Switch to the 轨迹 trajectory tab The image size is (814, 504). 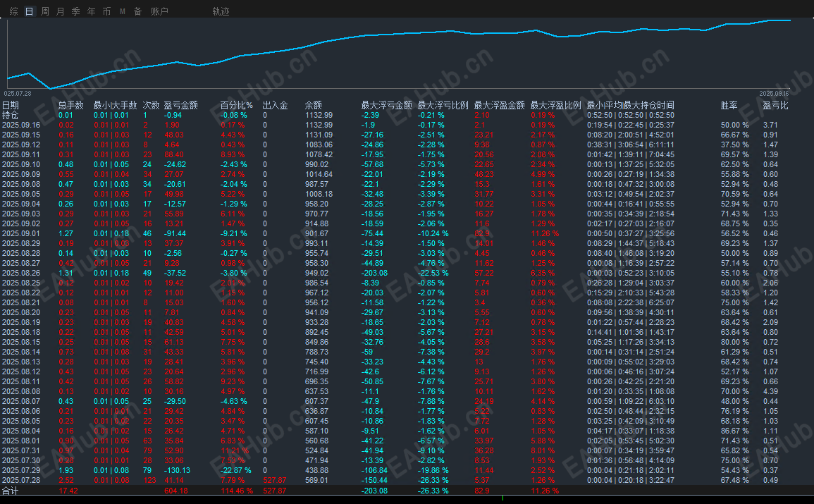[x=221, y=11]
